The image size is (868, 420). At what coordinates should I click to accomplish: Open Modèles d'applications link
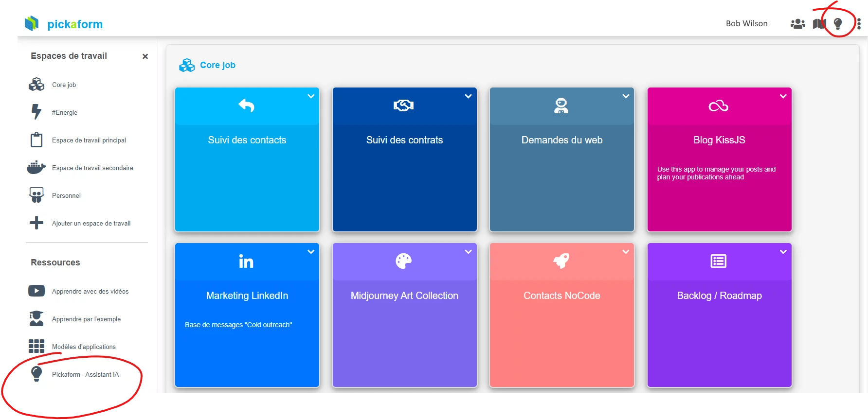pyautogui.click(x=84, y=347)
